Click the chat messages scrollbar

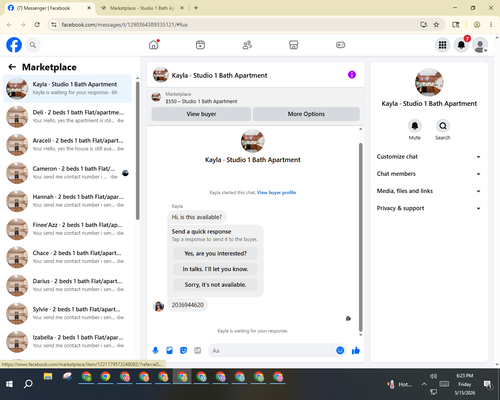pyautogui.click(x=360, y=237)
